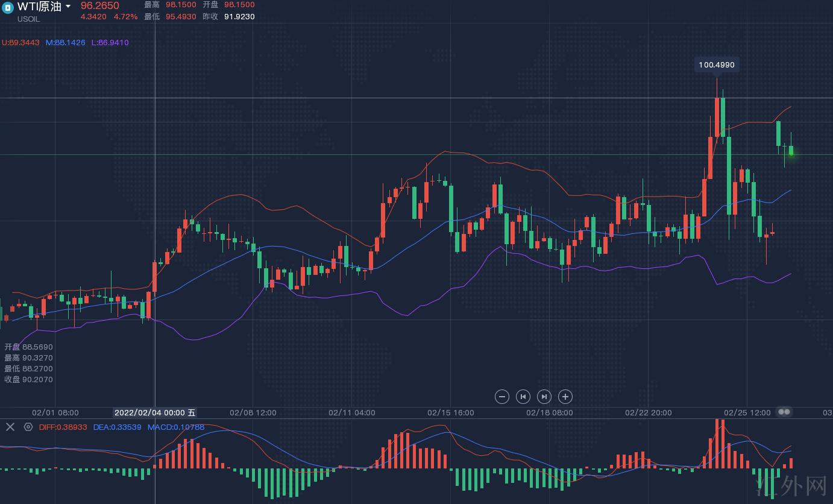The width and height of the screenshot is (833, 504).
Task: Zoom out the chart with minus button
Action: tap(501, 397)
